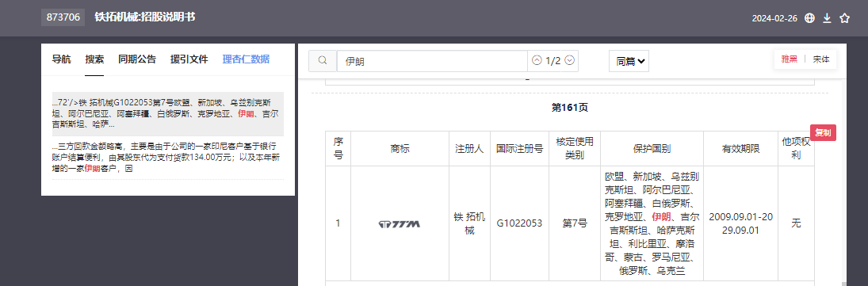868x286 pixels.
Task: Click the red 复制 button
Action: click(x=823, y=133)
